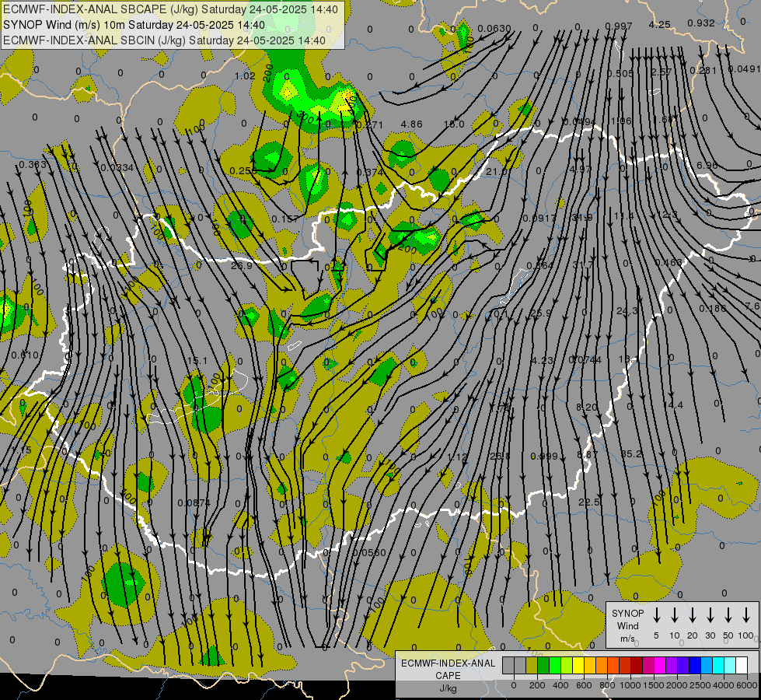Pick the white swatch ending the CAPE scale

tap(741, 665)
